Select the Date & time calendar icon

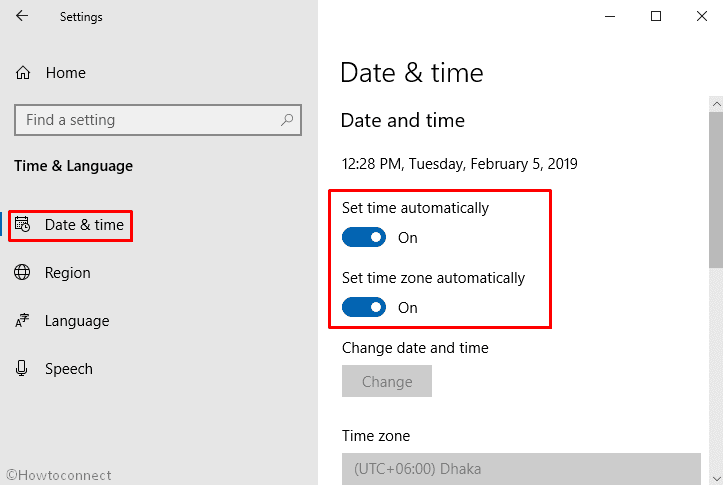coord(22,225)
